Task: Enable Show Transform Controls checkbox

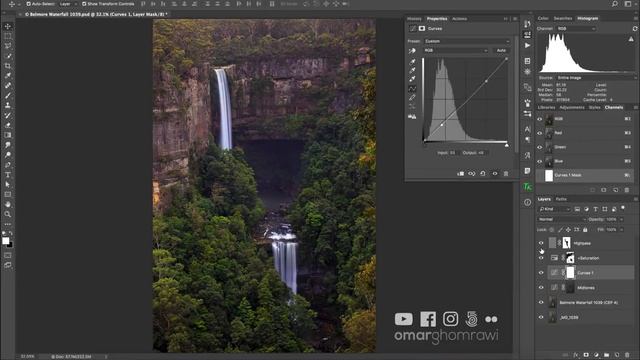Action: click(x=84, y=4)
